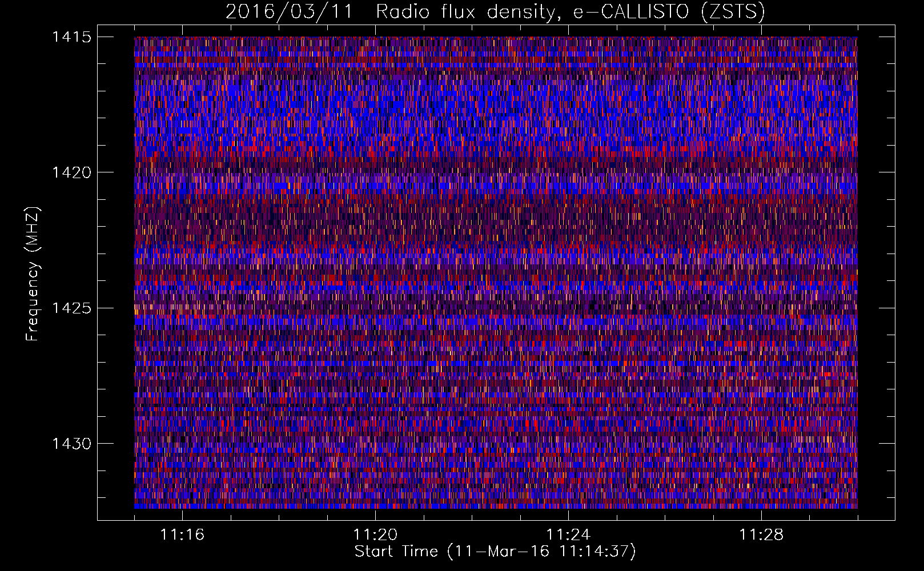This screenshot has width=924, height=571.
Task: Click inside the radio flux spectrogram
Action: [496, 272]
